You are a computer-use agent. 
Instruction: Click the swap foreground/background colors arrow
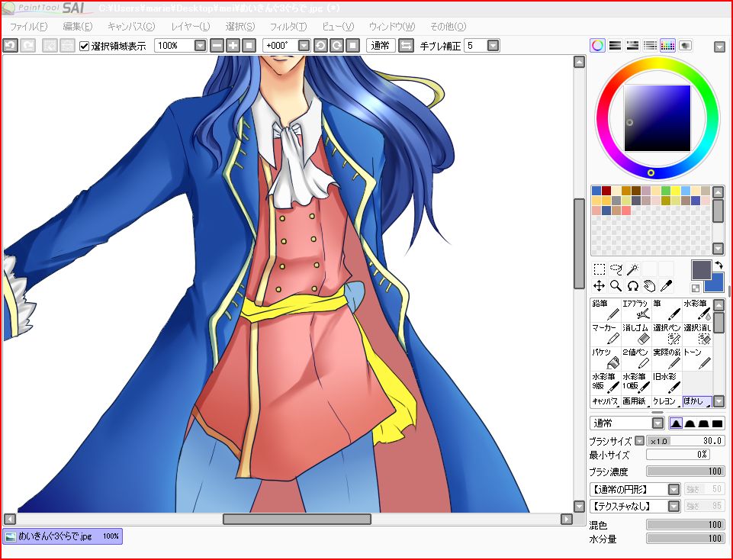click(x=719, y=265)
